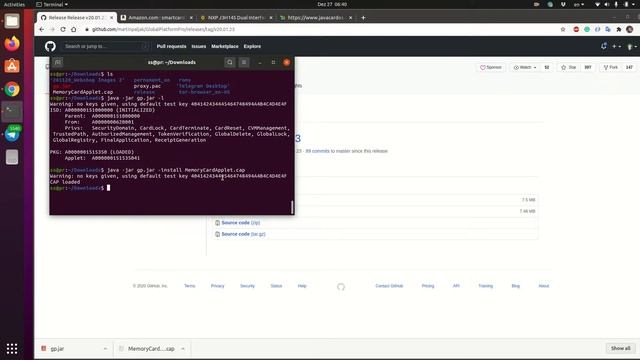Expand MemoryCard cap download options chevron

coord(183,349)
